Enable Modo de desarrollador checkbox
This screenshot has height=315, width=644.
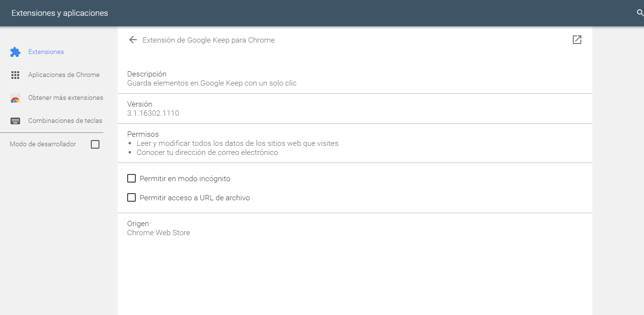click(x=95, y=144)
